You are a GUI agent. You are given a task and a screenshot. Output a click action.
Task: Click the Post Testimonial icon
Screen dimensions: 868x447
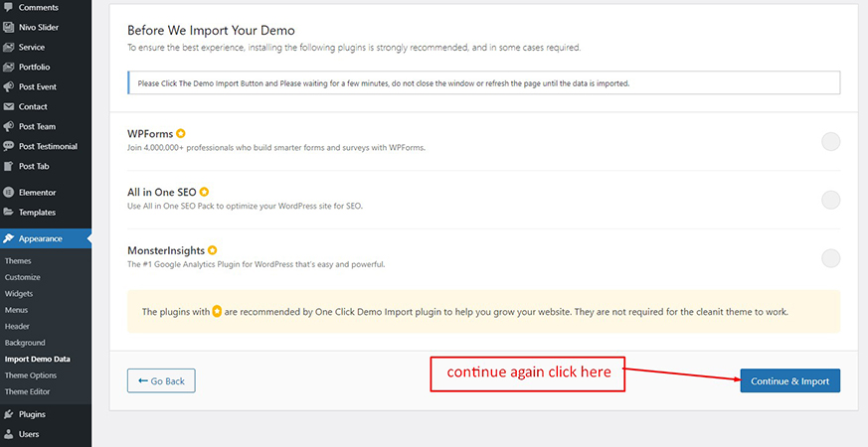9,146
